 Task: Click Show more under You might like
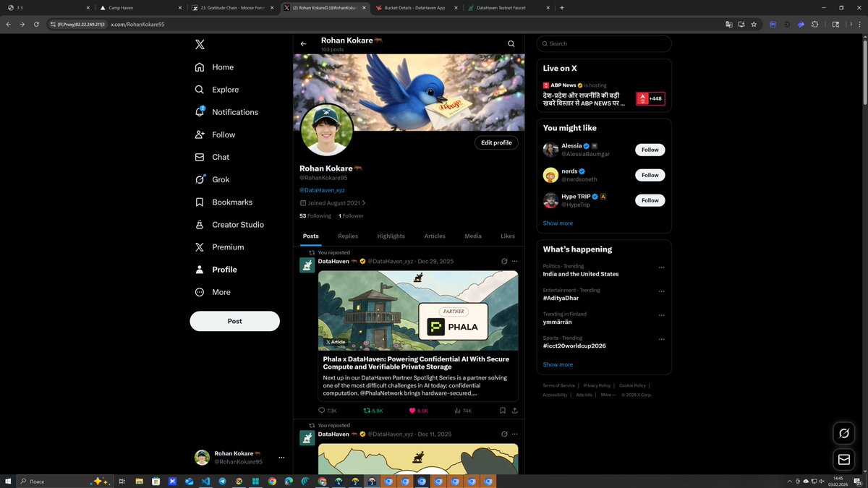558,223
